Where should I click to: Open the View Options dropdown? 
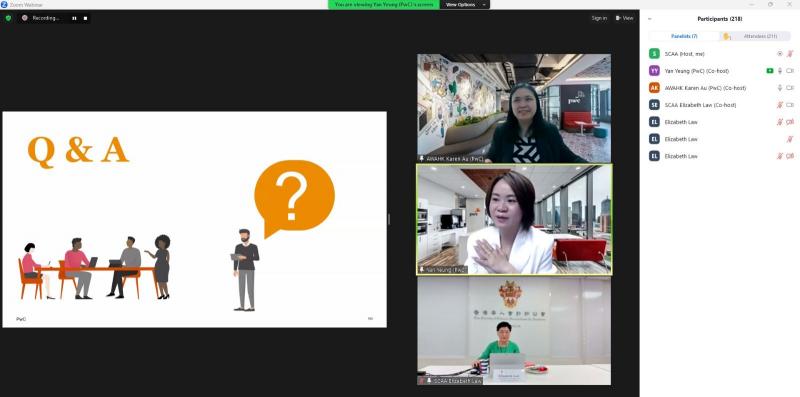pyautogui.click(x=464, y=5)
